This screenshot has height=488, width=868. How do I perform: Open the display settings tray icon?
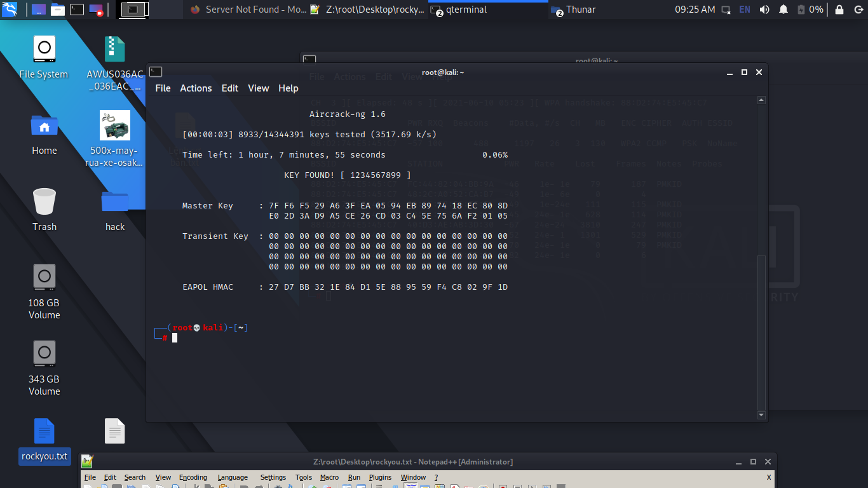pyautogui.click(x=726, y=10)
